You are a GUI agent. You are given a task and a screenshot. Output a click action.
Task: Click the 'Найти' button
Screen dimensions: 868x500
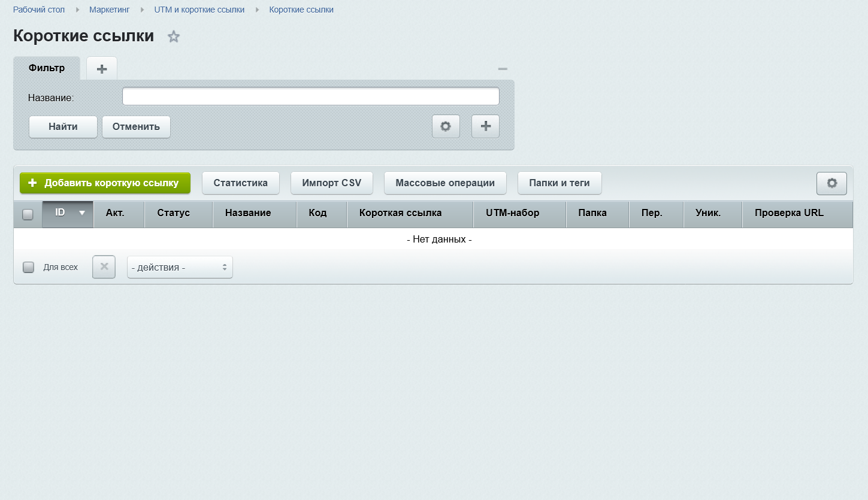click(x=63, y=126)
